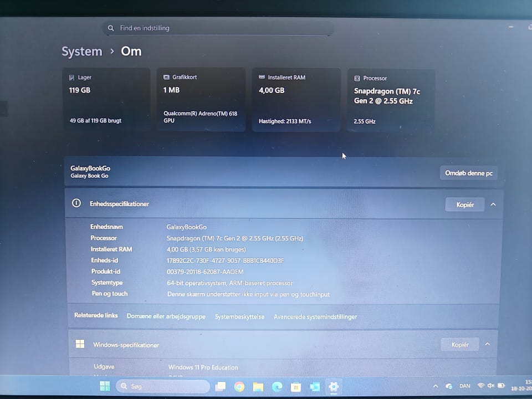
Task: Show hidden tray icons chevron
Action: [436, 386]
